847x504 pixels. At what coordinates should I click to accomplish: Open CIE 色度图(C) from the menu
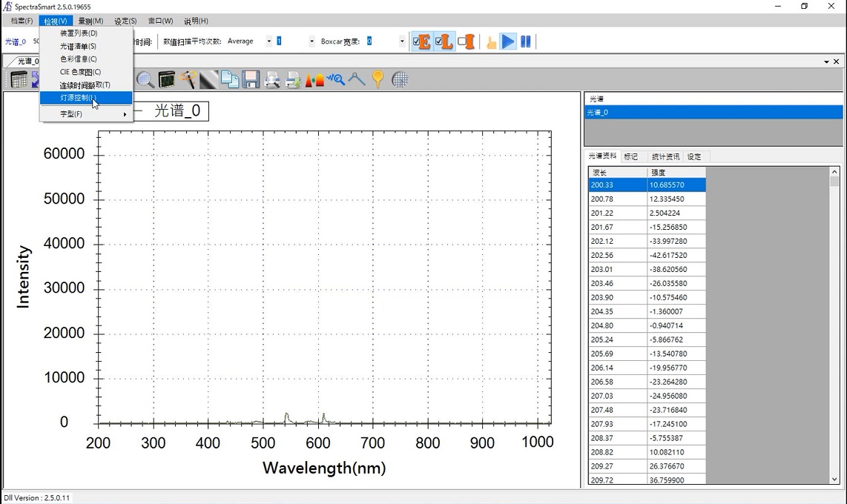tap(86, 72)
